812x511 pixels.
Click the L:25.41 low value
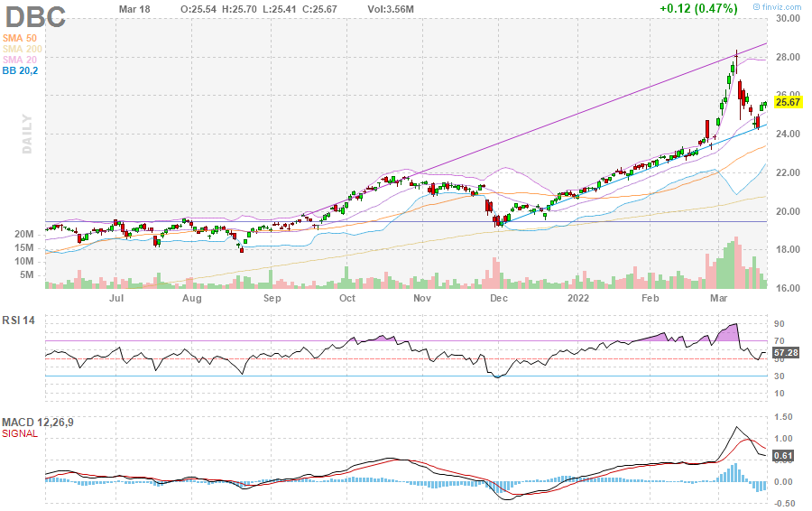[x=279, y=9]
